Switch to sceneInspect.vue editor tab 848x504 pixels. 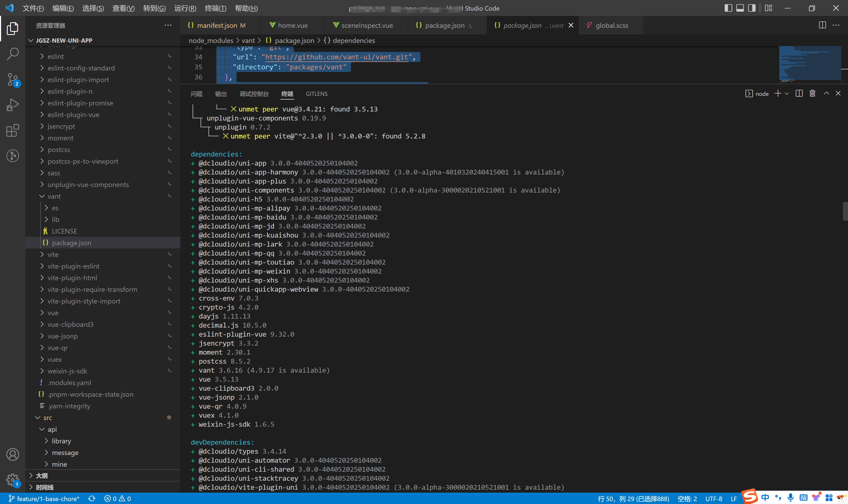click(366, 25)
